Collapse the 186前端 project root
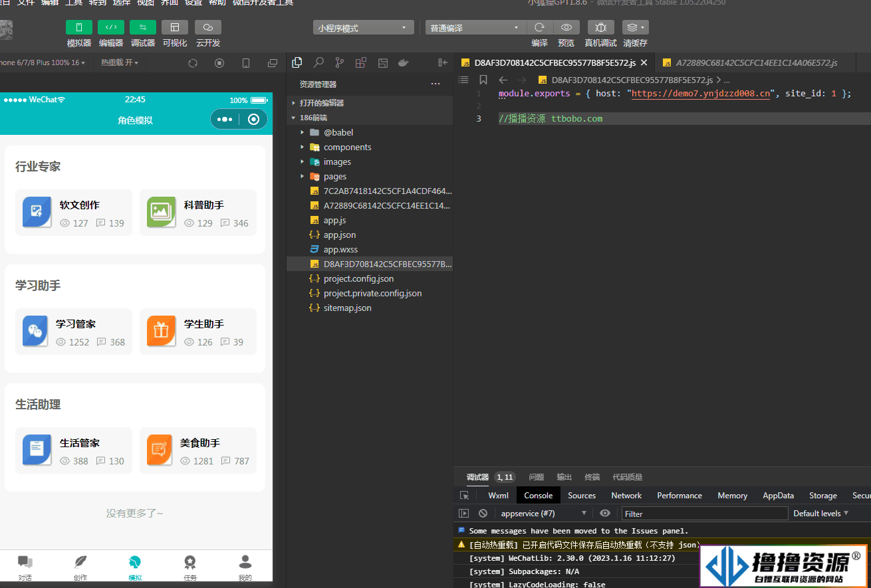 click(370, 118)
